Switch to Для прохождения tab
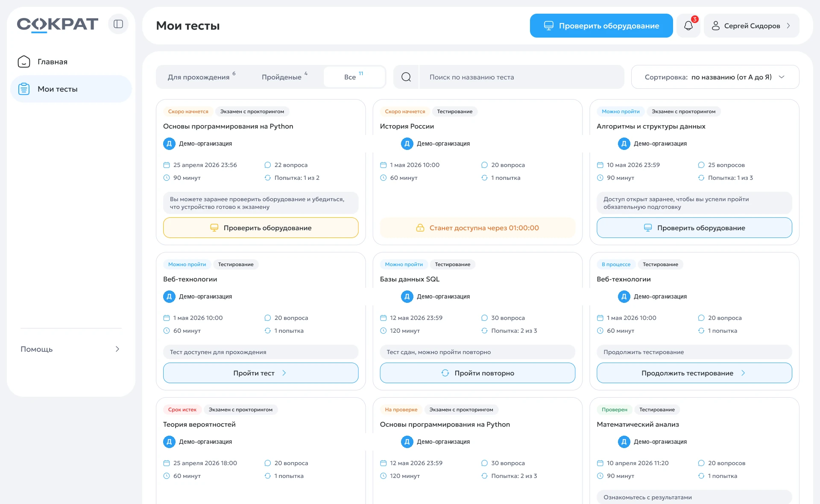The height and width of the screenshot is (504, 820). click(202, 77)
